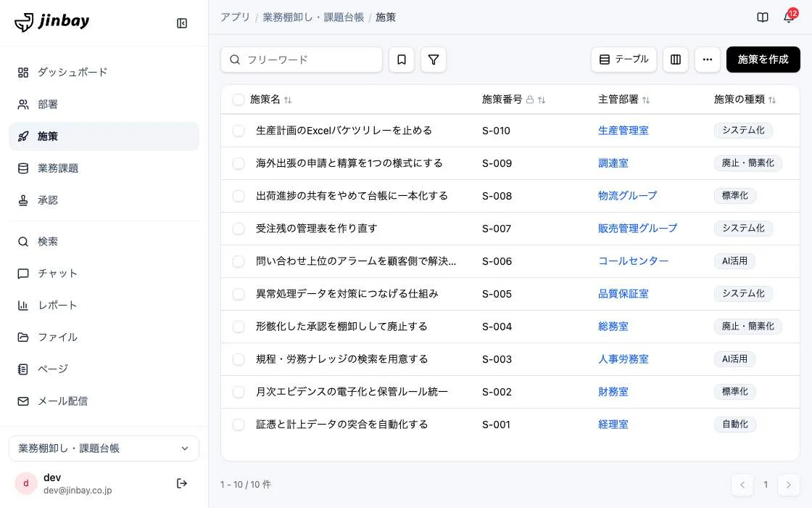Check the row S-009 checkbox
The image size is (812, 508).
point(239,163)
